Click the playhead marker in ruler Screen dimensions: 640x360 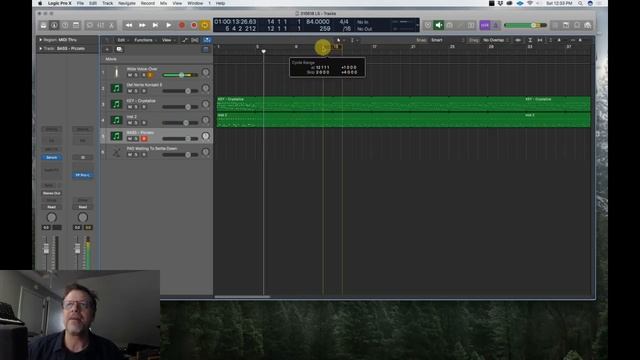(x=263, y=51)
